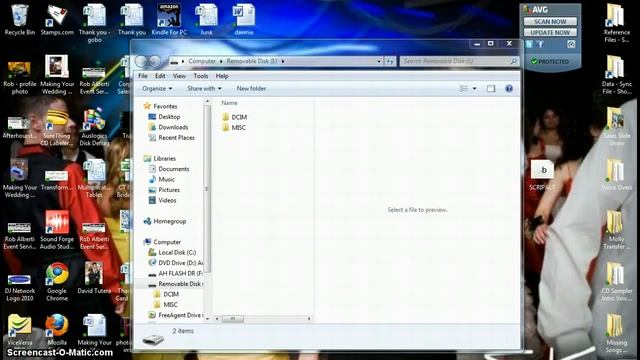Open the view options dropdown arrow
Viewport: 640px width, 360px height.
pos(474,89)
